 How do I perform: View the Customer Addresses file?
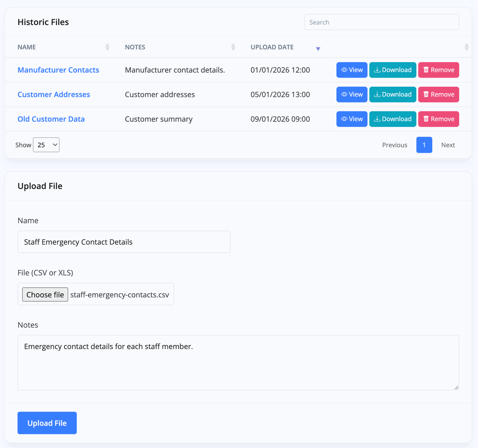click(352, 94)
